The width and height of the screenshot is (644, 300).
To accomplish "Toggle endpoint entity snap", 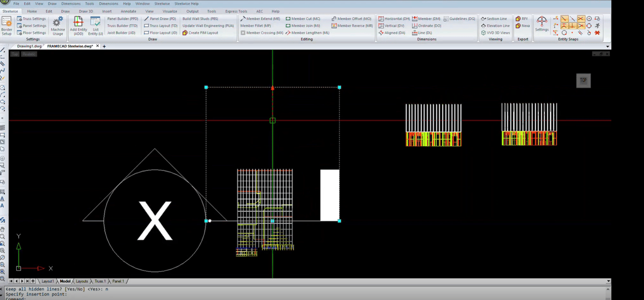I will 565,18.
